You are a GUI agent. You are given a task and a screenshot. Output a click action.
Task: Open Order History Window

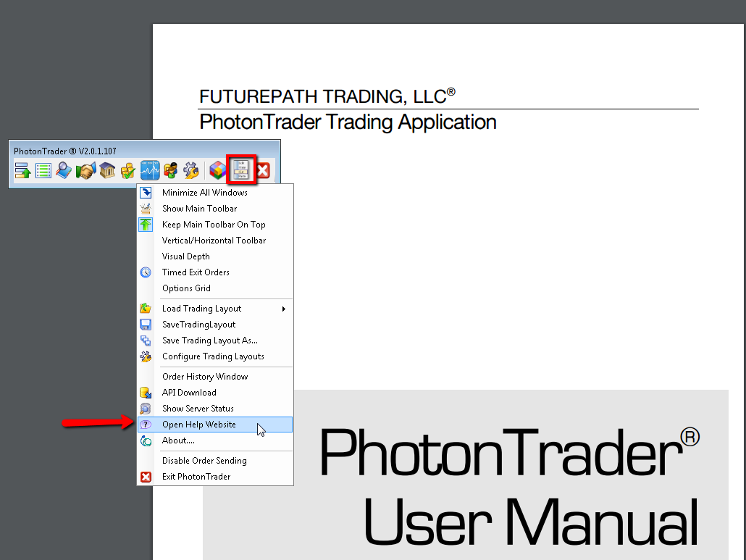(x=215, y=376)
